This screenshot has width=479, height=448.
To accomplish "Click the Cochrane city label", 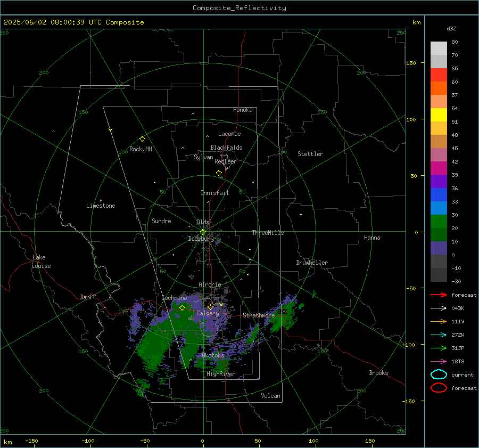I will click(x=174, y=298).
